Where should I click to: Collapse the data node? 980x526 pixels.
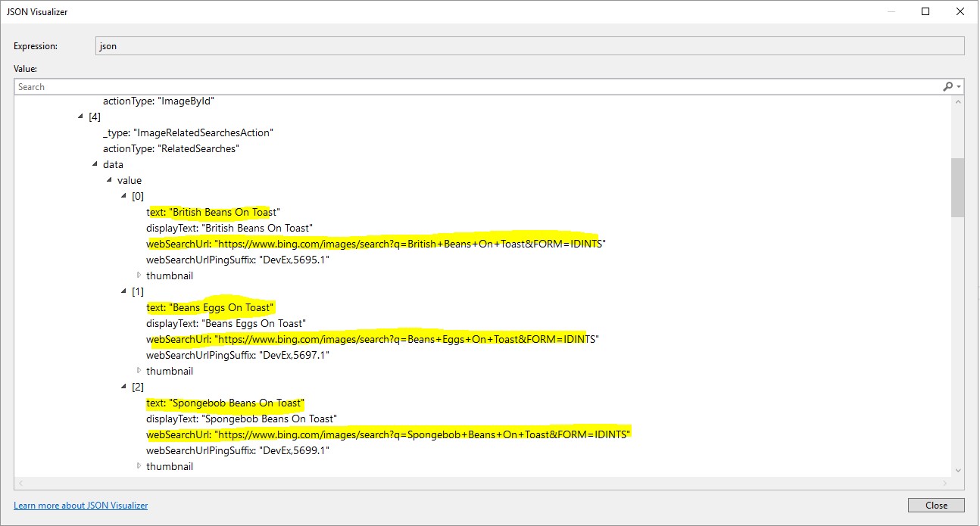[95, 164]
